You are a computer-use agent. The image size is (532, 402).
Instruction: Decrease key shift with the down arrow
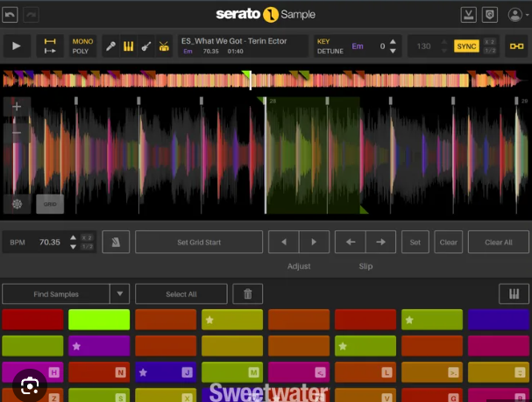(393, 51)
